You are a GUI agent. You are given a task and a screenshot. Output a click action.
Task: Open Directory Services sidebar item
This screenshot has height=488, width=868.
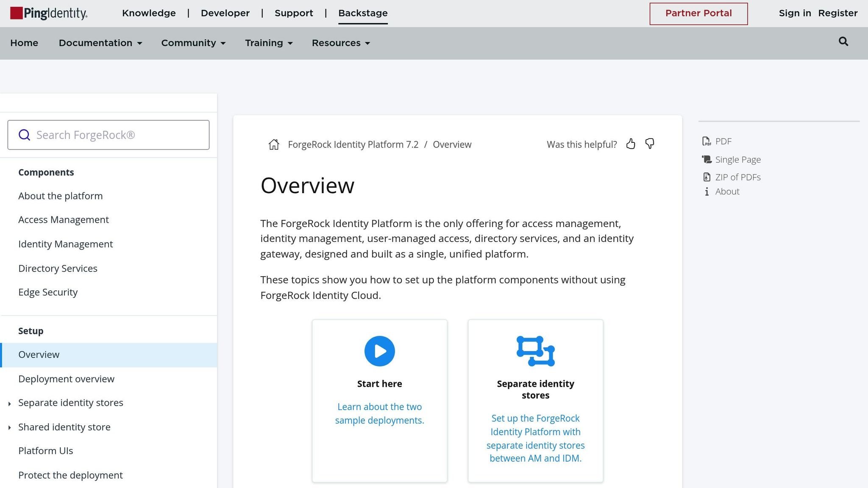click(x=58, y=269)
